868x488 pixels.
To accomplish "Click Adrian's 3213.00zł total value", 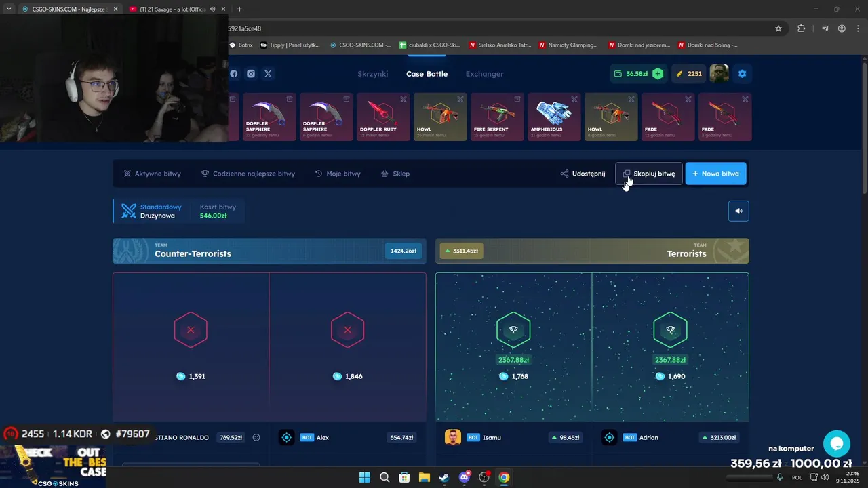I will pos(719,438).
